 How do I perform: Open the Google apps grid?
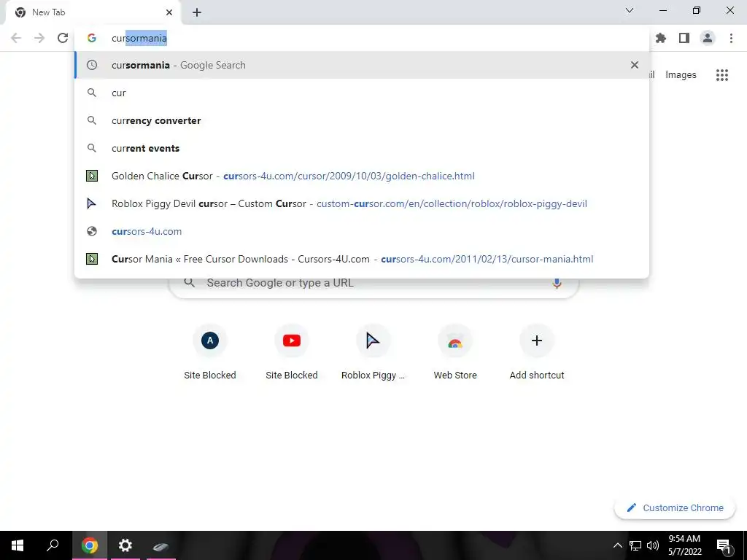(721, 75)
